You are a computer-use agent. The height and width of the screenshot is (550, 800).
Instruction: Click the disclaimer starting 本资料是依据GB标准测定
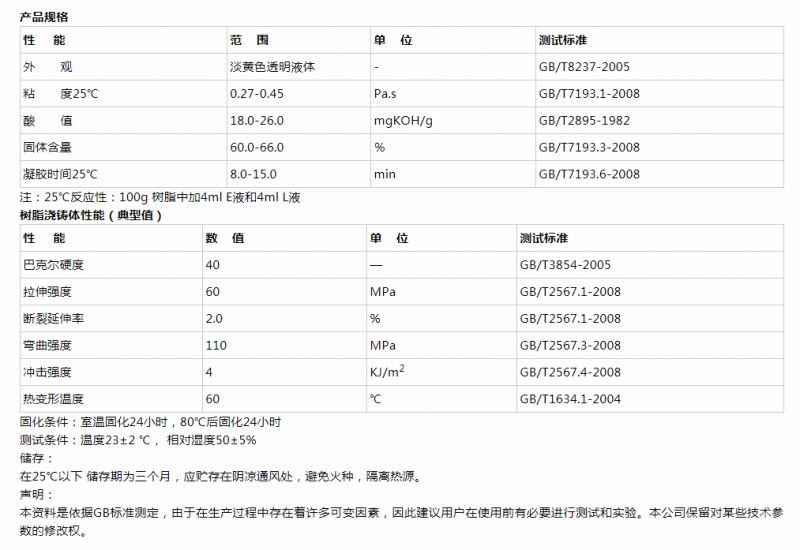pyautogui.click(x=401, y=521)
